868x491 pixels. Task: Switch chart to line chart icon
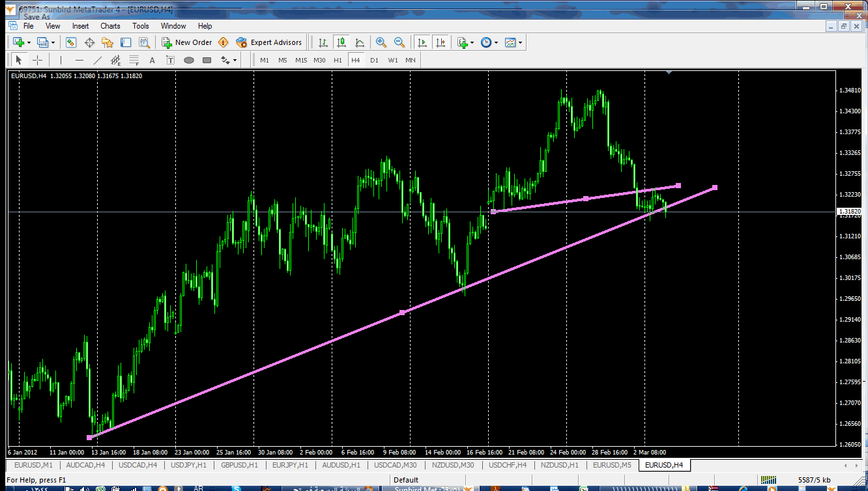pos(359,42)
